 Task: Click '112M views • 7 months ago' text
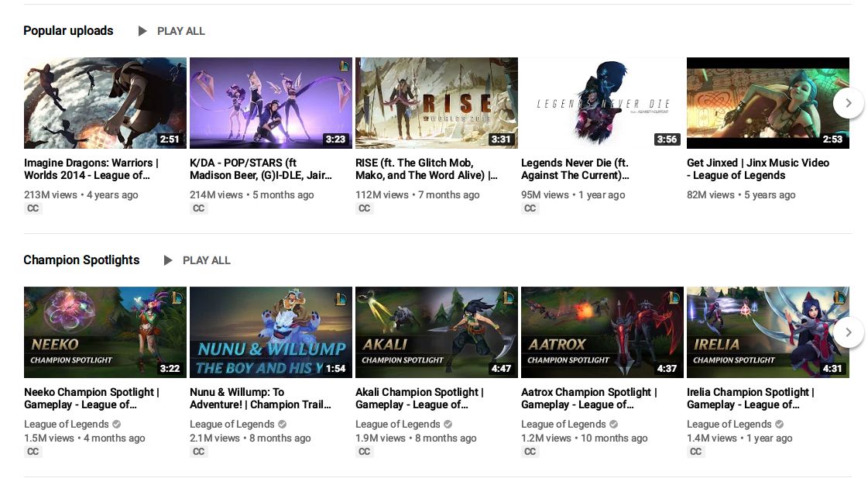tap(417, 195)
